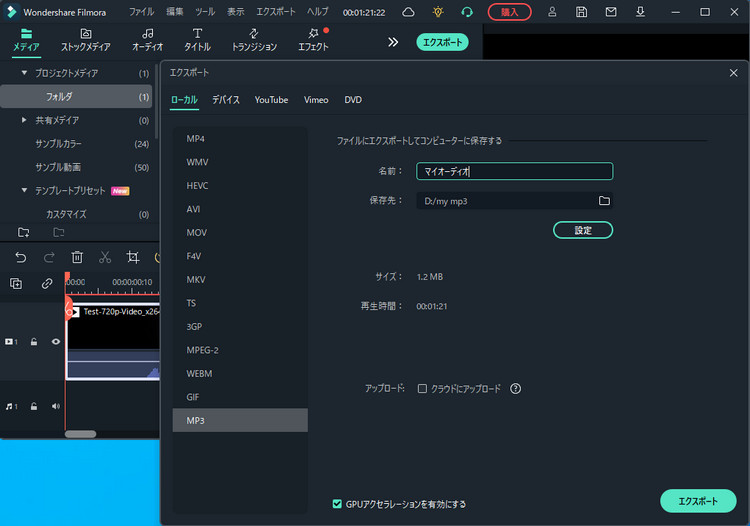Click the add track icon
The height and width of the screenshot is (526, 750).
tap(16, 284)
